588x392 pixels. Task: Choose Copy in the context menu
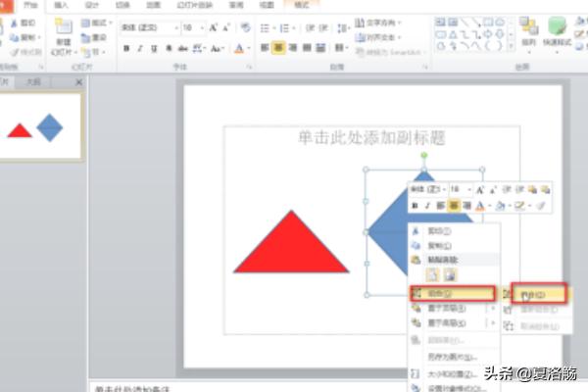(x=455, y=246)
